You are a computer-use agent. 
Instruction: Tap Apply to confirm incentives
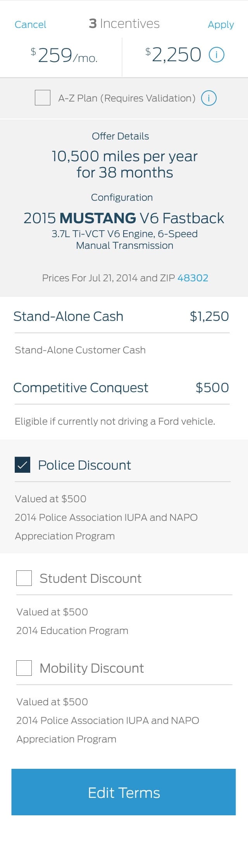(221, 24)
